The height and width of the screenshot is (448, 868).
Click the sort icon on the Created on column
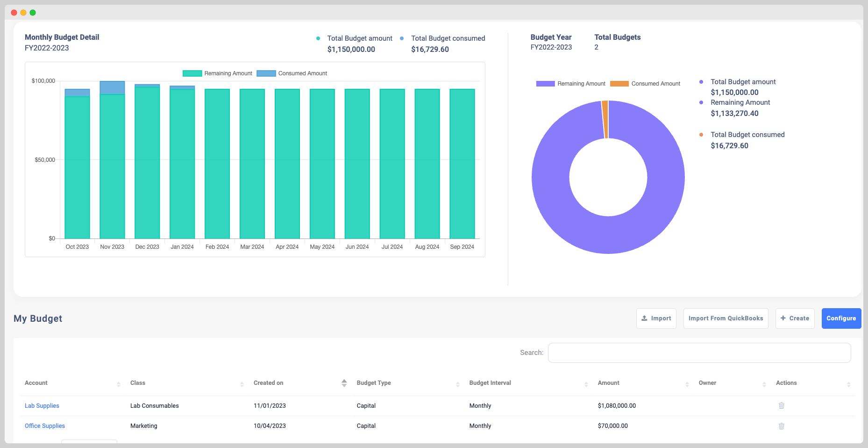(344, 383)
